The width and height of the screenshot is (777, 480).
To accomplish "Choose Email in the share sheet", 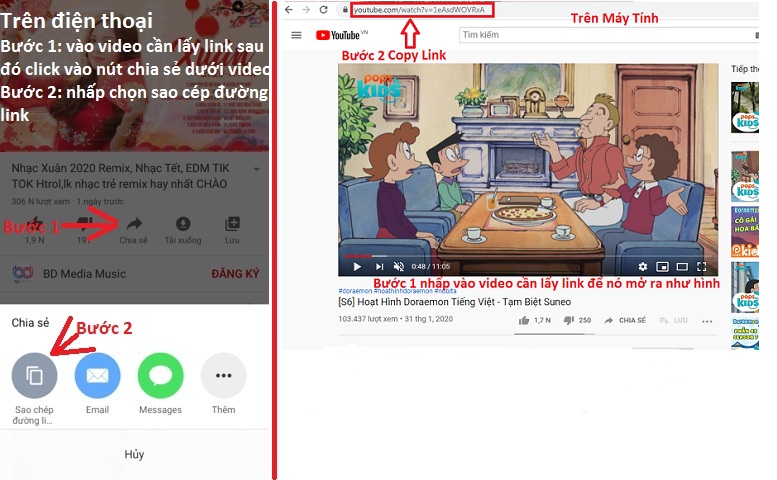I will pos(97,375).
